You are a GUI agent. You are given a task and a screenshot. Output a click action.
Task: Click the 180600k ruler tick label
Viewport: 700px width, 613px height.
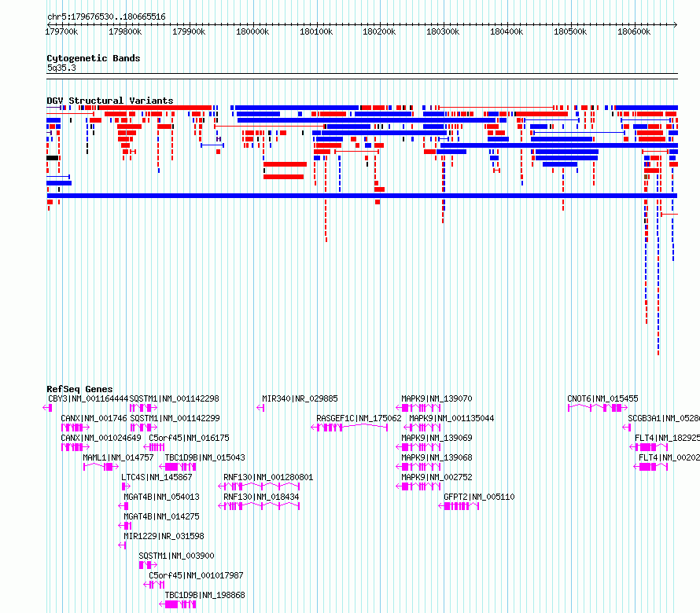pyautogui.click(x=634, y=31)
